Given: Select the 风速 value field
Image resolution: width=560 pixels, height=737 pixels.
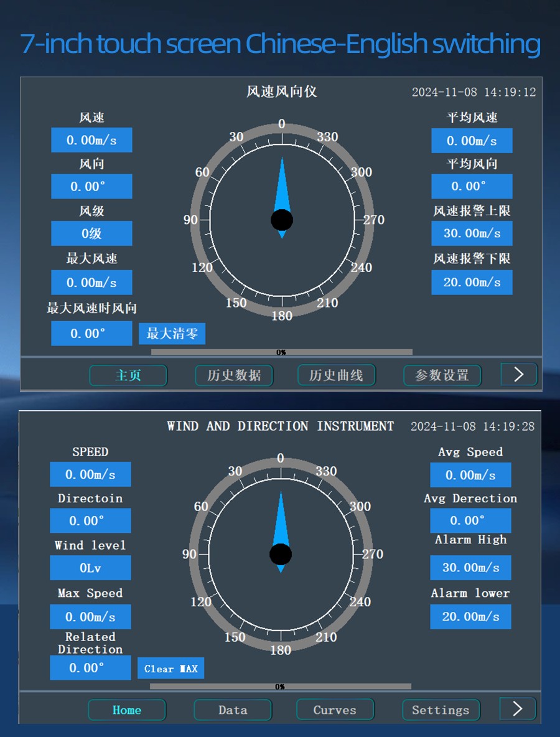Looking at the screenshot, I should pos(91,140).
